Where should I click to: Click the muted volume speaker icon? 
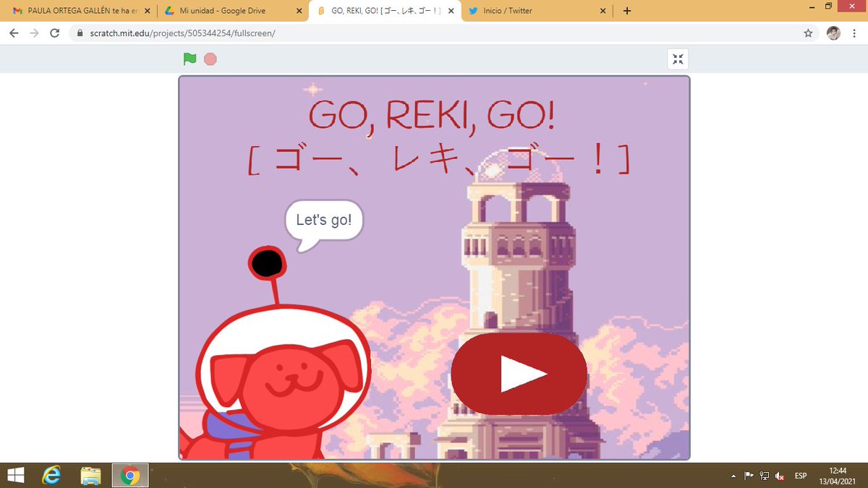tap(780, 476)
